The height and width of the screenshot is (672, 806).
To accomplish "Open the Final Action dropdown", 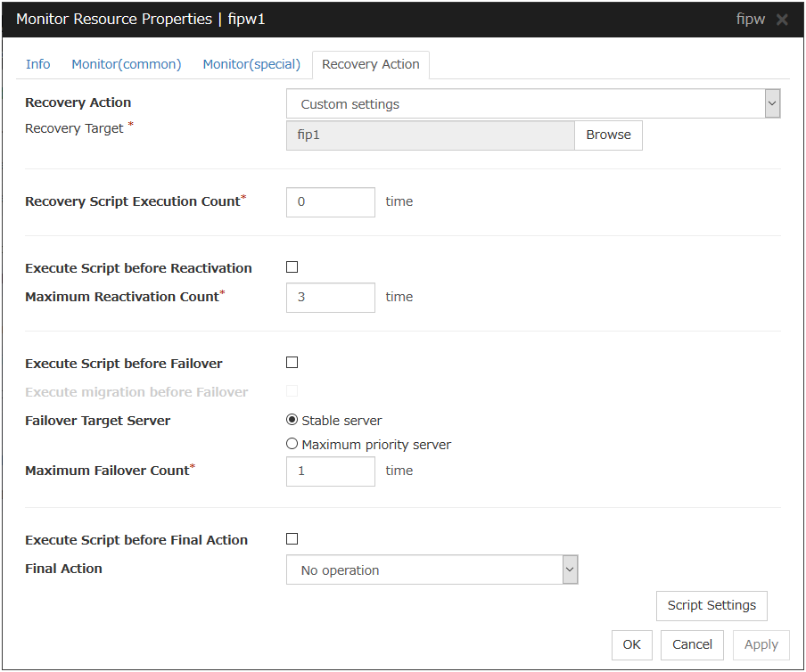I will tap(432, 570).
